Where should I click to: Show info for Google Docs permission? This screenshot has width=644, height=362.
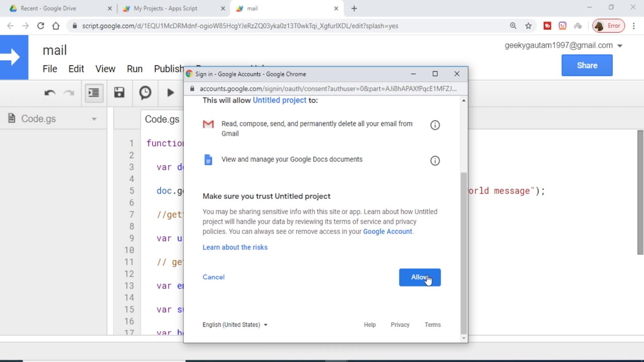(435, 161)
